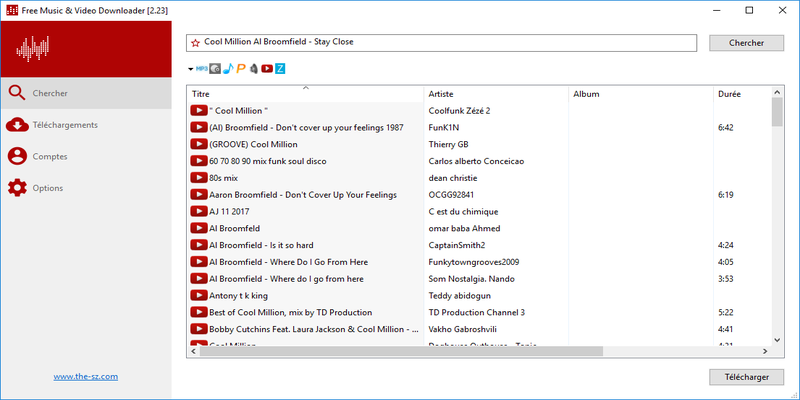Click the search query input field
Screen dimensions: 800x400
click(441, 43)
